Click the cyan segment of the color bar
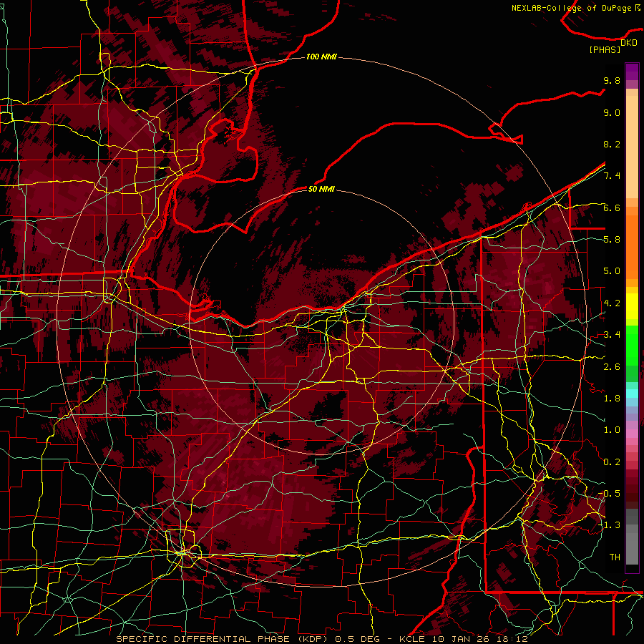Image resolution: width=644 pixels, height=644 pixels. (x=632, y=393)
